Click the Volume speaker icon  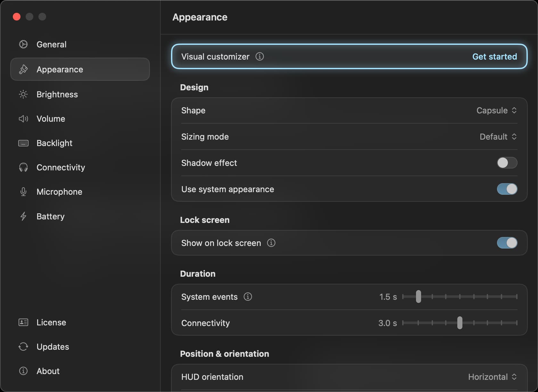(x=23, y=118)
